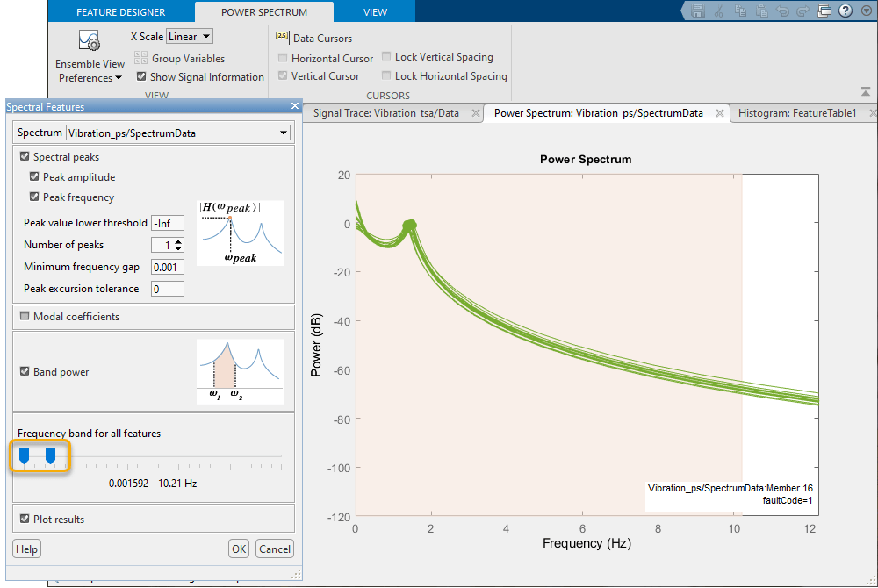Collapse the toolstrip with the arrow icon
878x588 pixels.
point(866,91)
